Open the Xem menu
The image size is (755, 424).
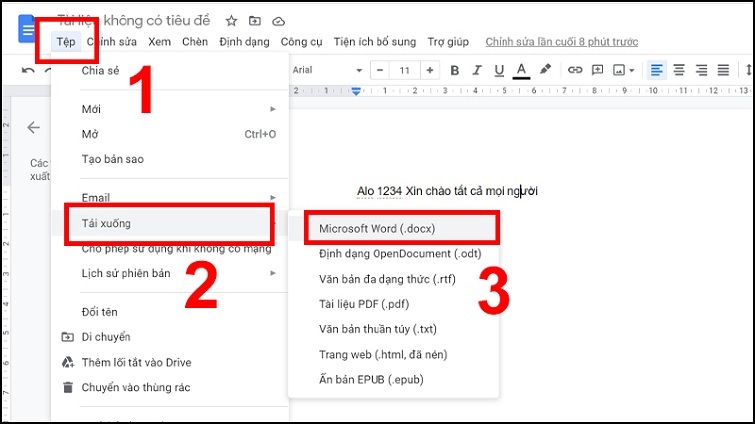[x=159, y=42]
